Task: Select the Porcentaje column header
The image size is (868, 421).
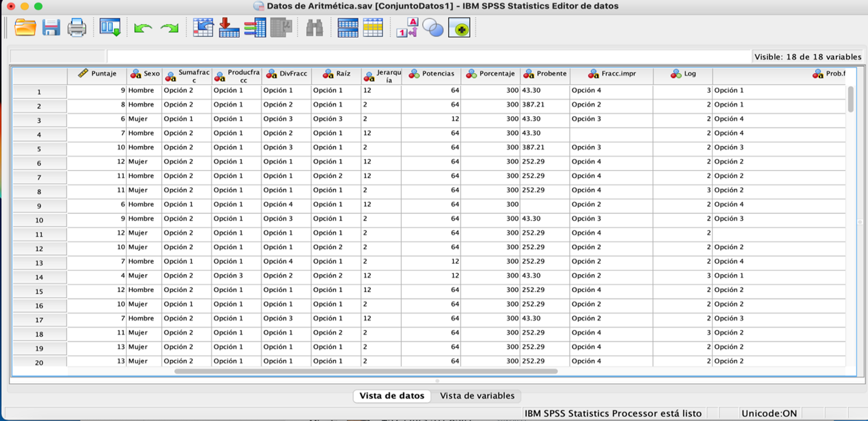Action: 490,74
